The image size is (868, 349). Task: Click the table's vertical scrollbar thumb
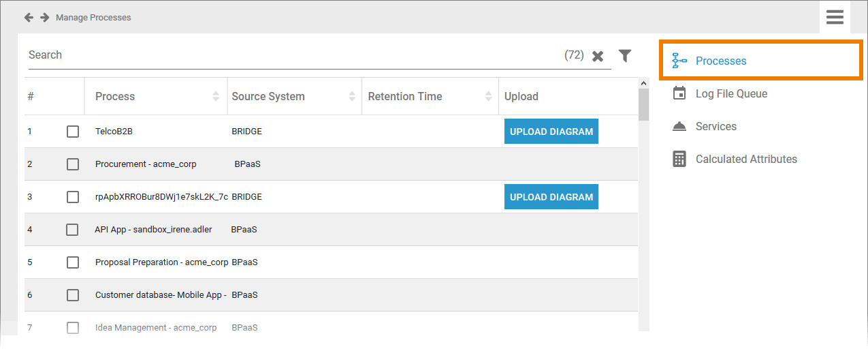click(x=643, y=104)
